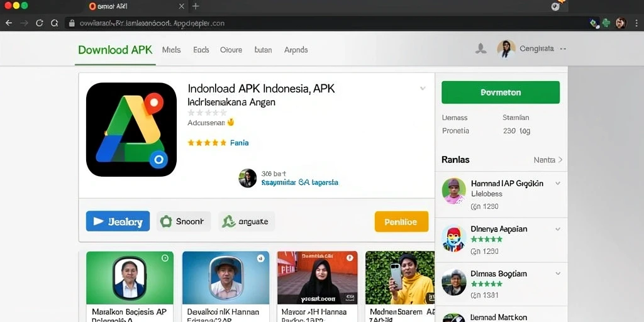Click corner badge on Maycor AIH card
Viewport: 644px width, 322px height.
(350, 258)
